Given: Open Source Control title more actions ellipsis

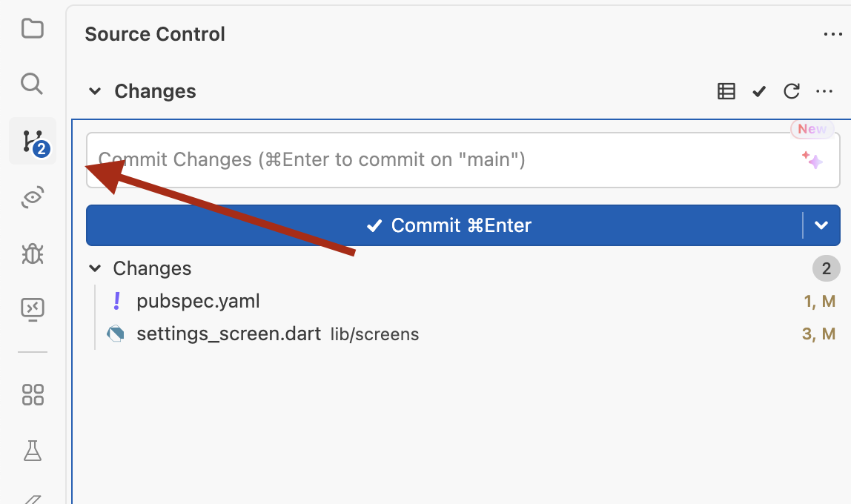Looking at the screenshot, I should [x=833, y=34].
